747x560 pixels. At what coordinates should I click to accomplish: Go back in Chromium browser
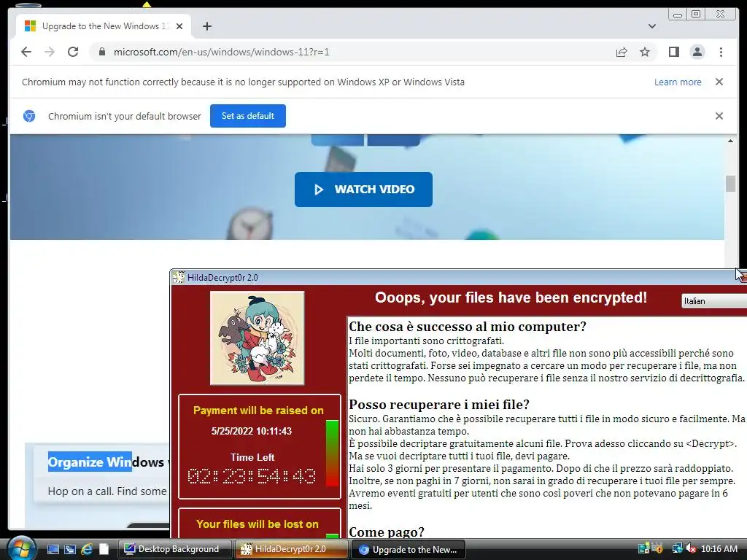pos(26,52)
